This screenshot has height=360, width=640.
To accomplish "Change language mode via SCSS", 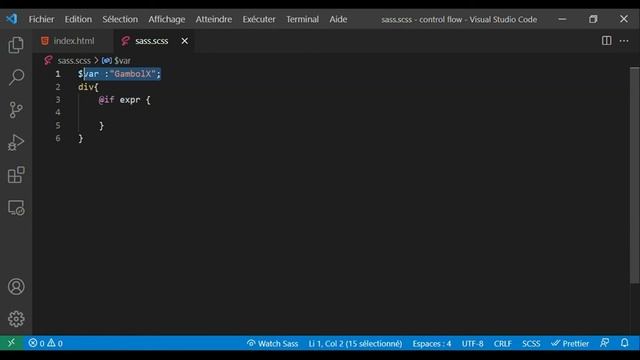I will (531, 343).
